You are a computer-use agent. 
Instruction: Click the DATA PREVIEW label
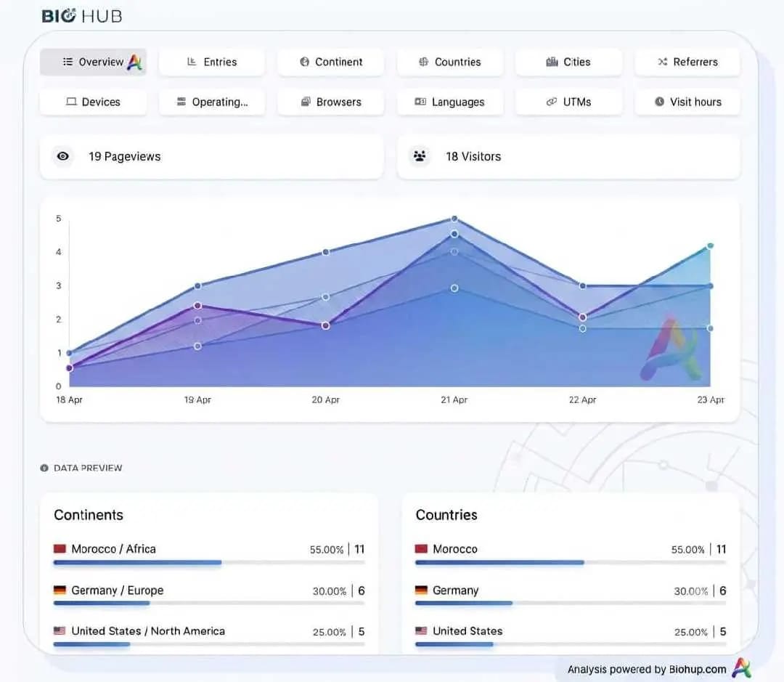[88, 468]
